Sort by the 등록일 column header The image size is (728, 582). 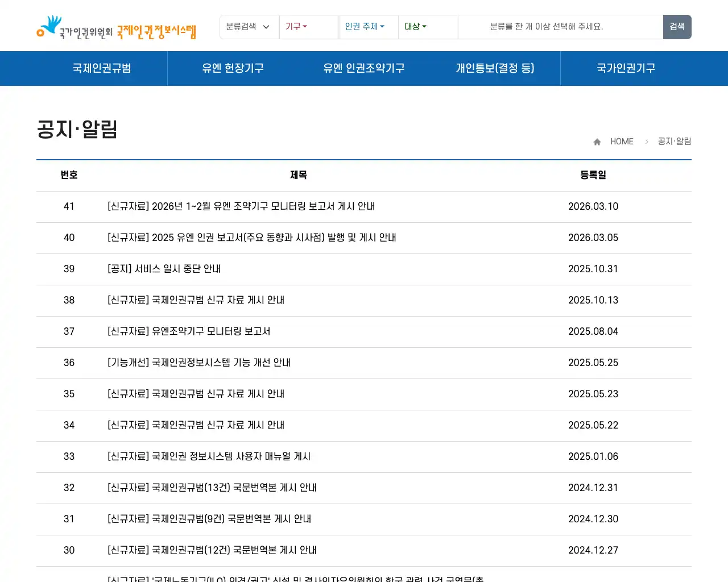pos(593,175)
